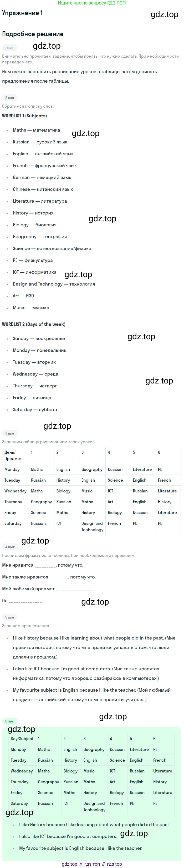Screen dimensions: 184x868
Task: Click the green 'Ответ' badge
Action: pos(10,721)
